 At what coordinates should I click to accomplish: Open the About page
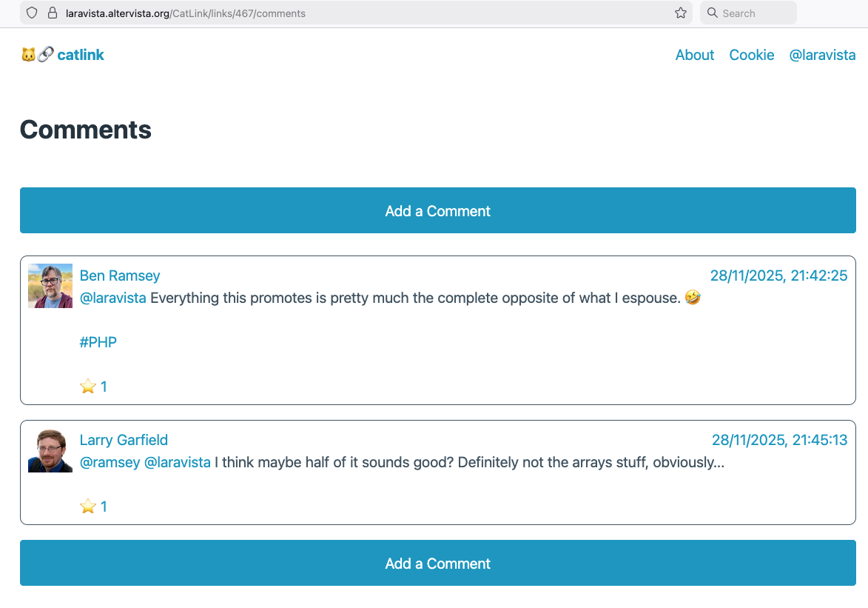694,55
